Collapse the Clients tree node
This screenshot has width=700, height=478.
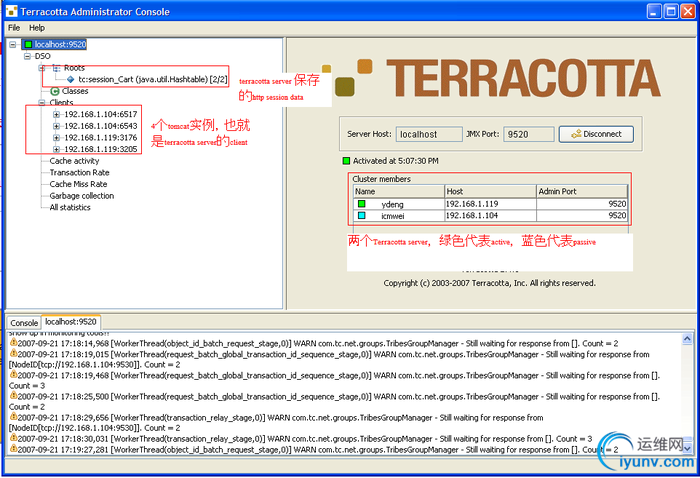42,103
